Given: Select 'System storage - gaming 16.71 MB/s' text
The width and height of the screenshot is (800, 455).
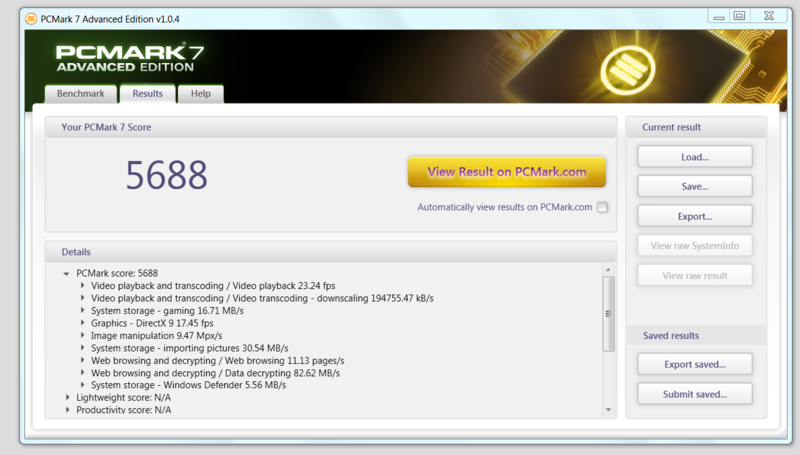Looking at the screenshot, I should [167, 311].
